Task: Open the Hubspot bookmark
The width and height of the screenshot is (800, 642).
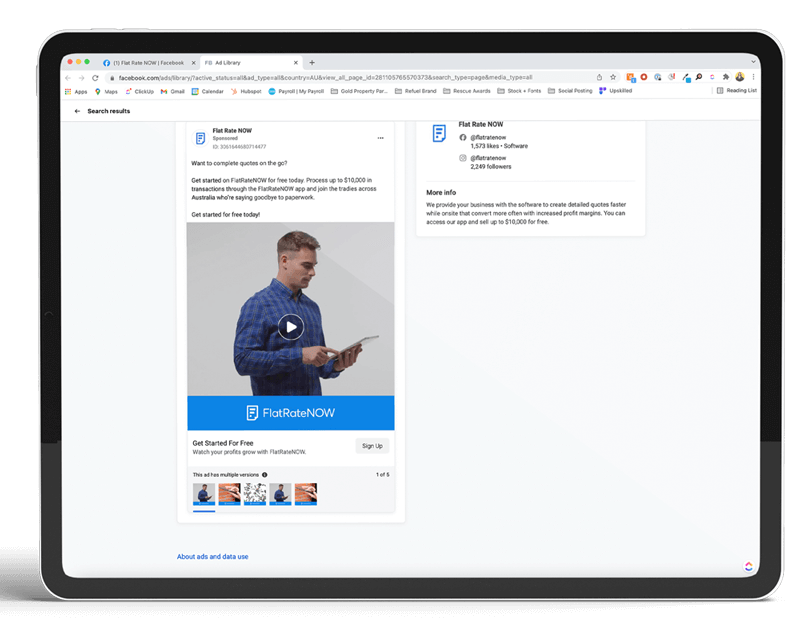Action: [x=246, y=91]
